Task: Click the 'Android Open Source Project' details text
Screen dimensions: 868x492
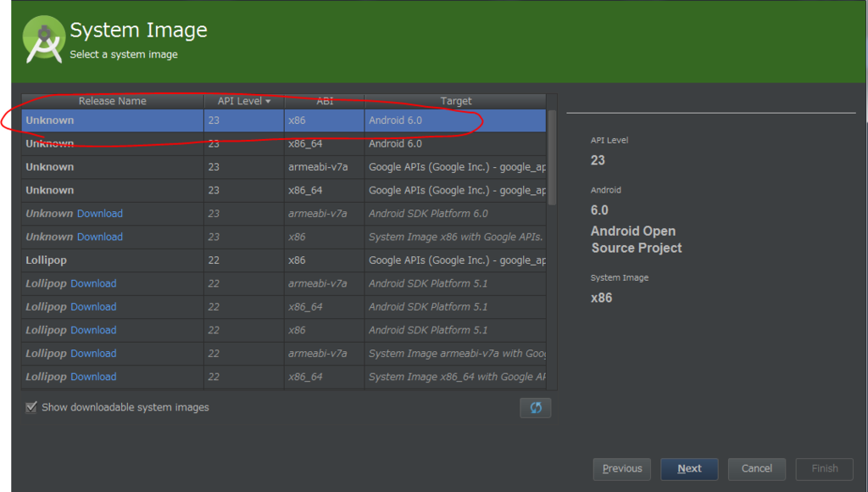Action: (x=636, y=239)
